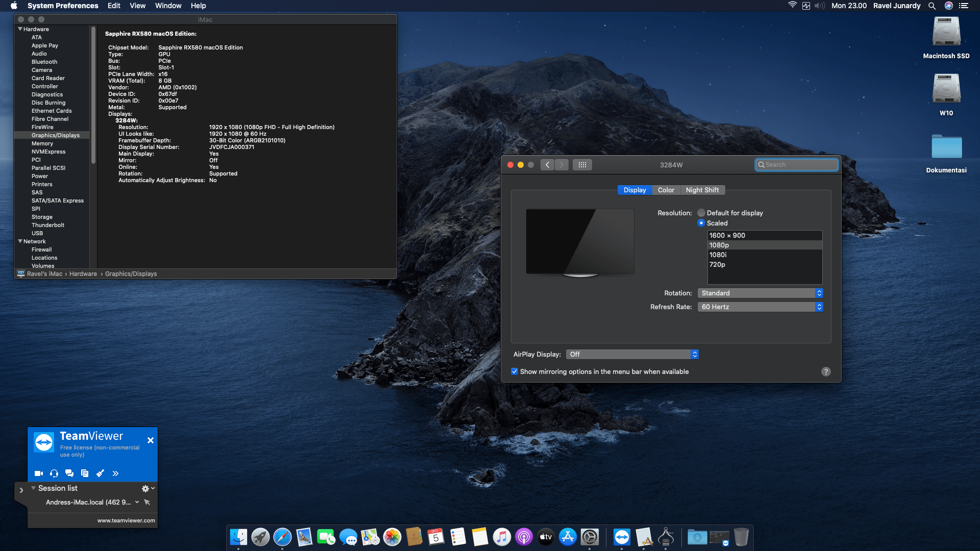Open TeamViewer file box icon
This screenshot has width=980, height=551.
[x=85, y=473]
